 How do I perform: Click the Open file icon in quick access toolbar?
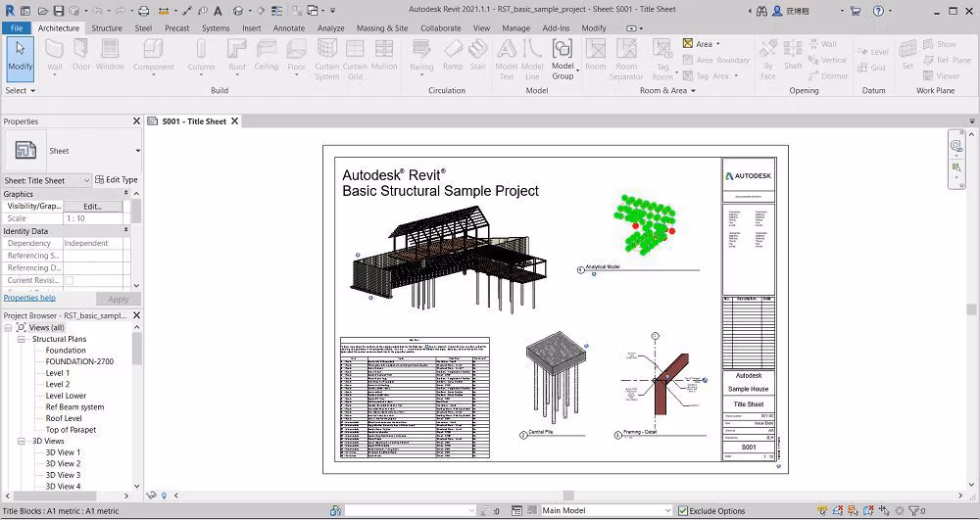point(42,11)
